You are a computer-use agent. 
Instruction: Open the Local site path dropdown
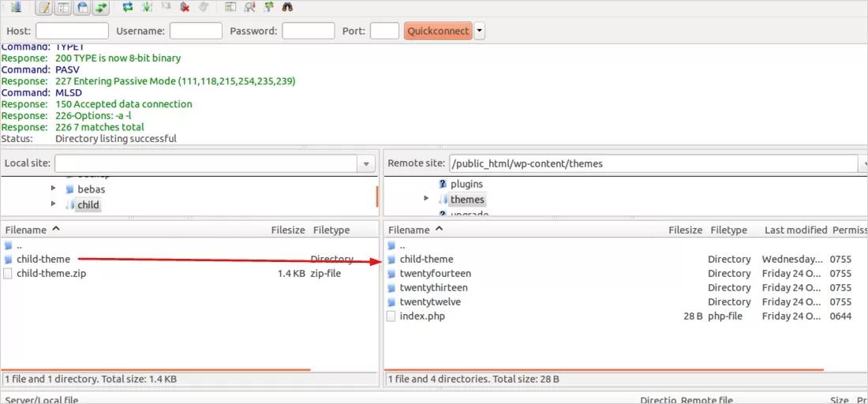click(x=366, y=164)
